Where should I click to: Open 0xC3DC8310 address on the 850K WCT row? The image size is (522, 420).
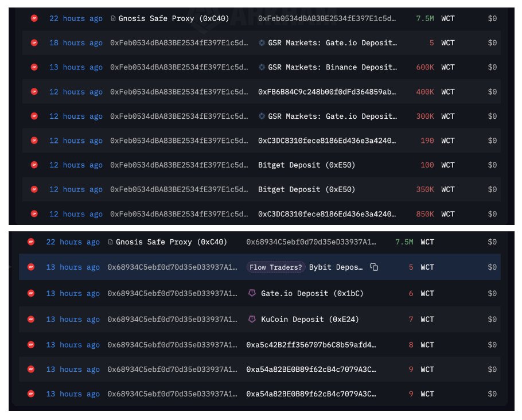coord(327,214)
